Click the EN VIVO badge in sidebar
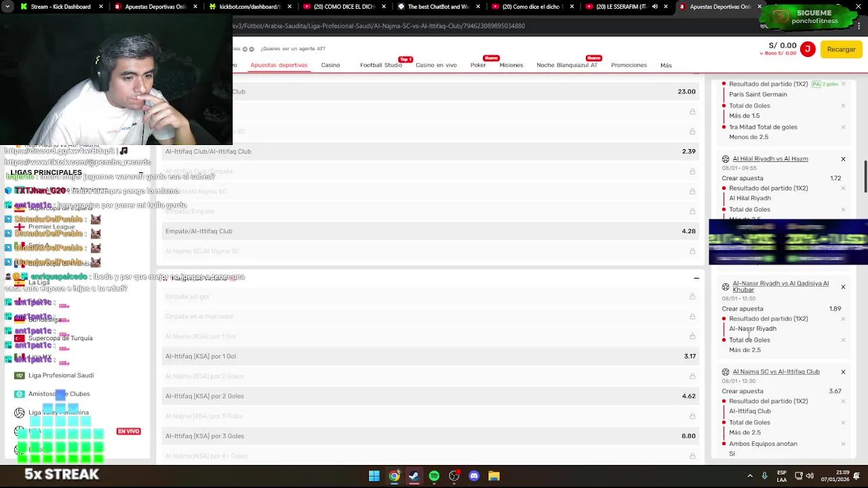This screenshot has width=868, height=488. click(x=128, y=431)
